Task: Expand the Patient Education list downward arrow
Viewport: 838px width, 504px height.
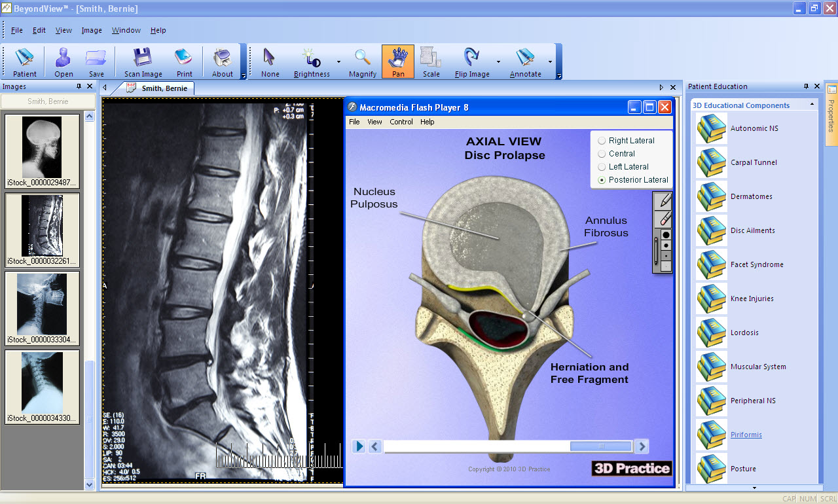Action: pos(754,488)
